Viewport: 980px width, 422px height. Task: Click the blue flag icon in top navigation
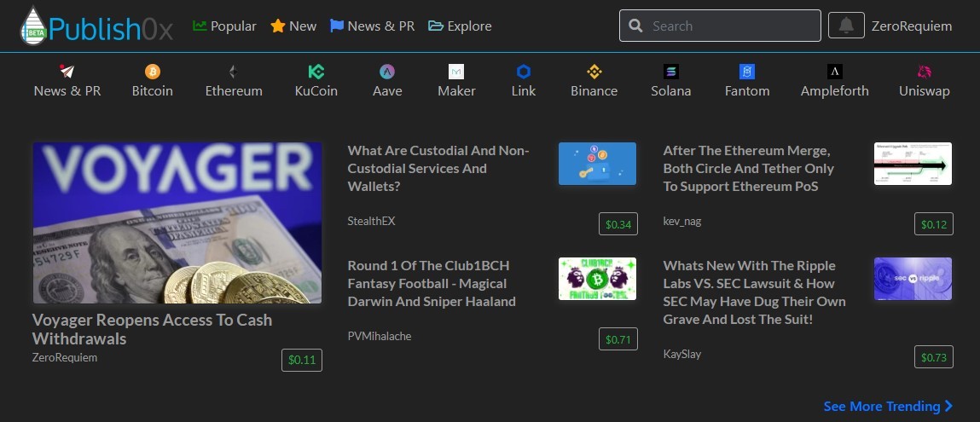pyautogui.click(x=337, y=26)
